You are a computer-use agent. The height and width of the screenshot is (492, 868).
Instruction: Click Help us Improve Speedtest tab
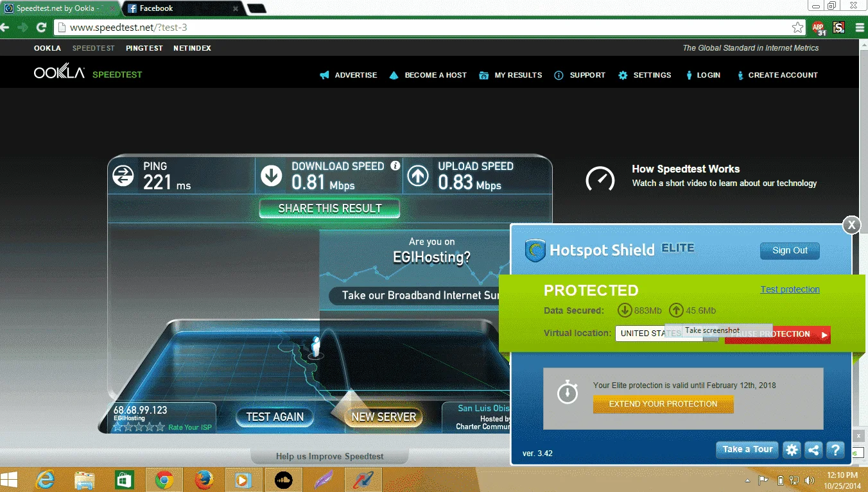[x=329, y=456]
